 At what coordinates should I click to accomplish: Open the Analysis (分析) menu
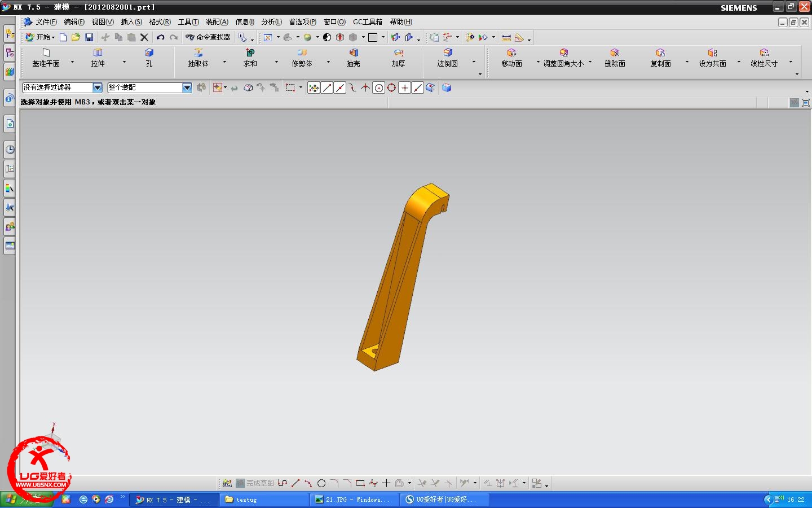271,22
